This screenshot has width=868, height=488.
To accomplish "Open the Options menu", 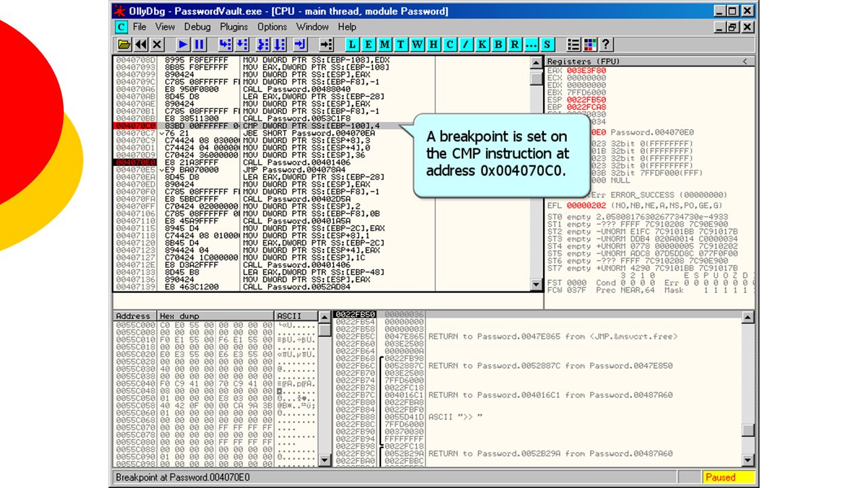I will tap(272, 27).
